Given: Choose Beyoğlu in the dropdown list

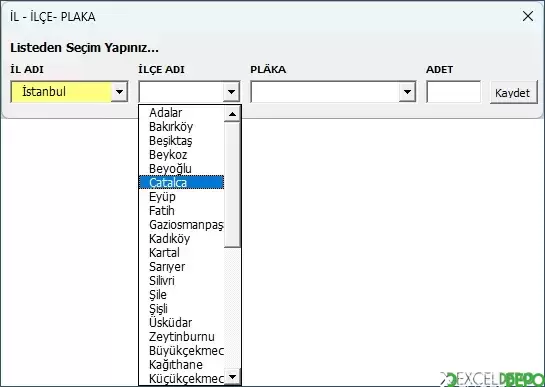Looking at the screenshot, I should 181,169.
